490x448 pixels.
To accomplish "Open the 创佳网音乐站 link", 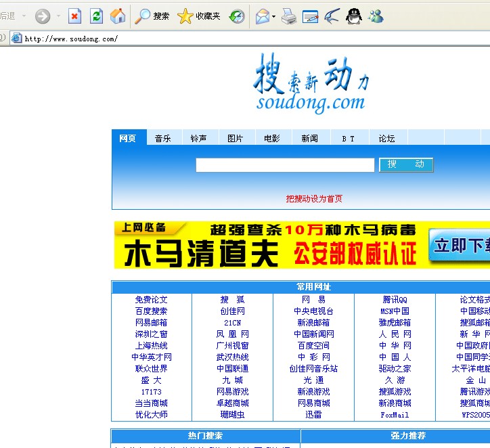I will [314, 369].
